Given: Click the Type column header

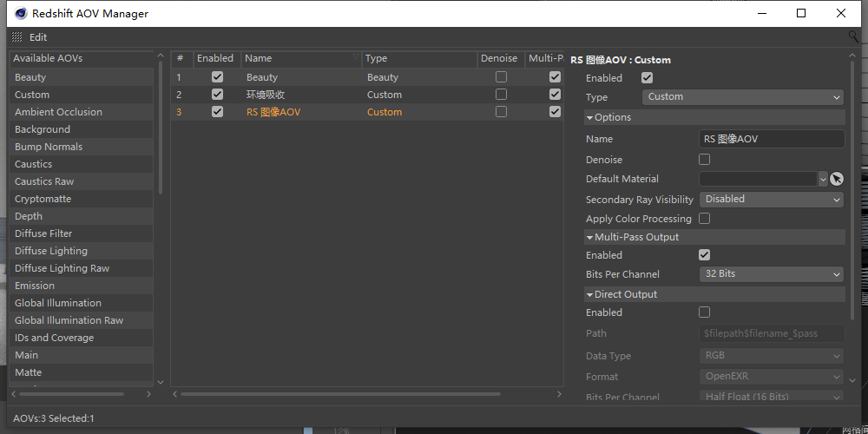Looking at the screenshot, I should pos(419,59).
